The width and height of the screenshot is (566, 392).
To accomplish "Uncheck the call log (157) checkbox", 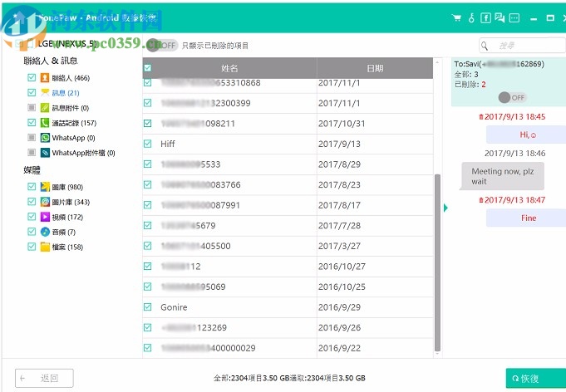I will click(x=32, y=122).
